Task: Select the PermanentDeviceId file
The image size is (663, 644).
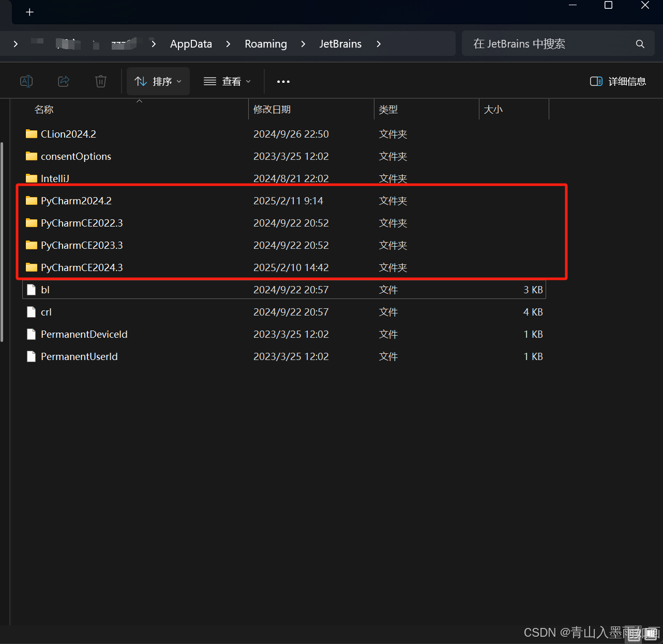Action: [284, 334]
